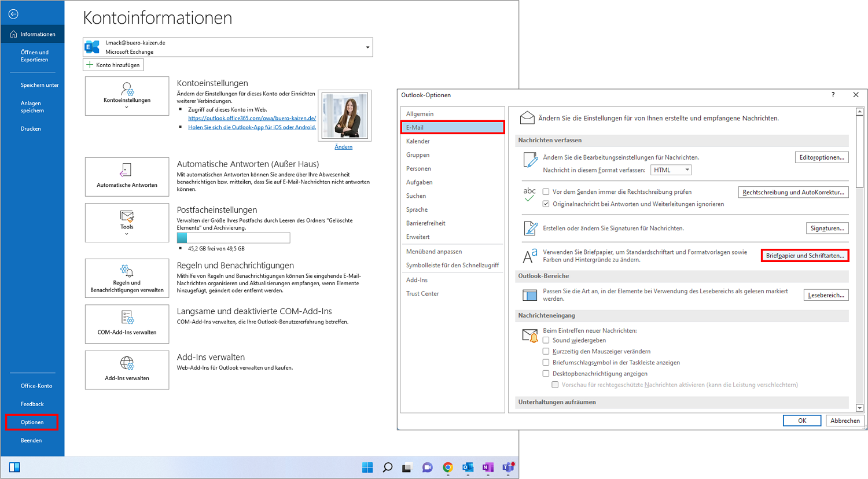Open the account selection dropdown

coord(367,47)
